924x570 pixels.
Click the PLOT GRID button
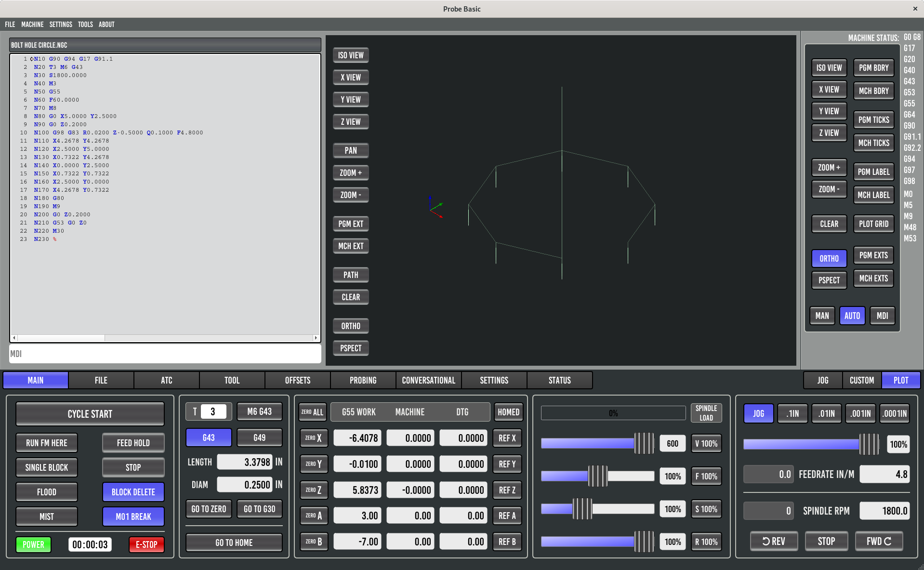pos(874,224)
